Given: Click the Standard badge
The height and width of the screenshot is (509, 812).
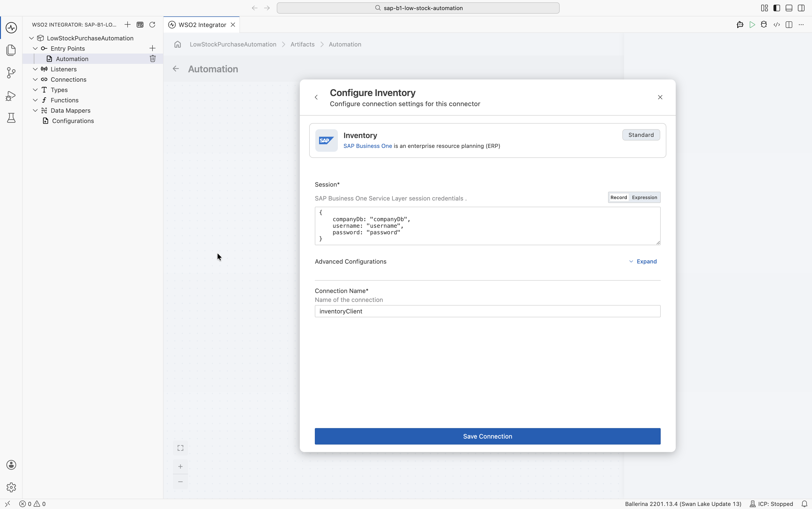Looking at the screenshot, I should (641, 135).
